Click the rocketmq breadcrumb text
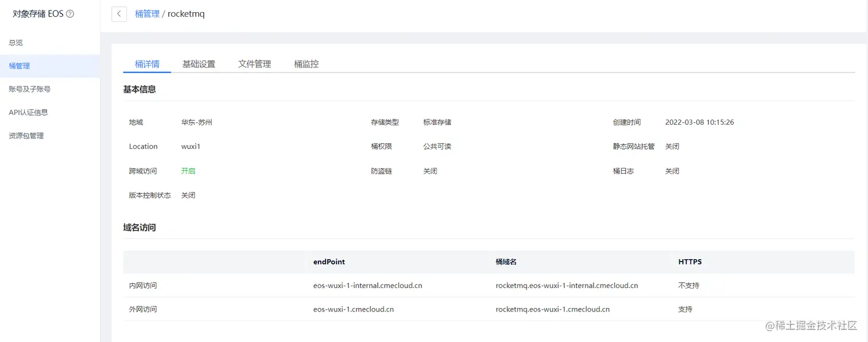The height and width of the screenshot is (342, 868). coord(186,14)
